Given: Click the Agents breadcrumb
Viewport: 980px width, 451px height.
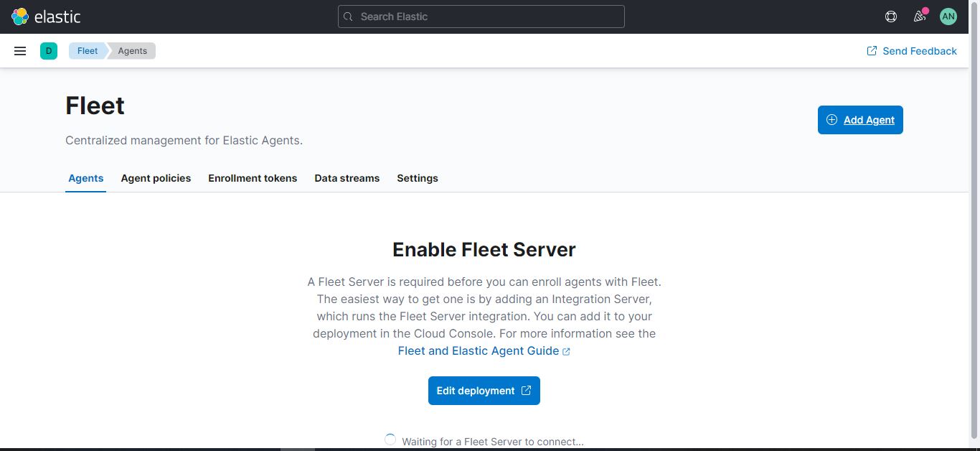Looking at the screenshot, I should point(133,51).
